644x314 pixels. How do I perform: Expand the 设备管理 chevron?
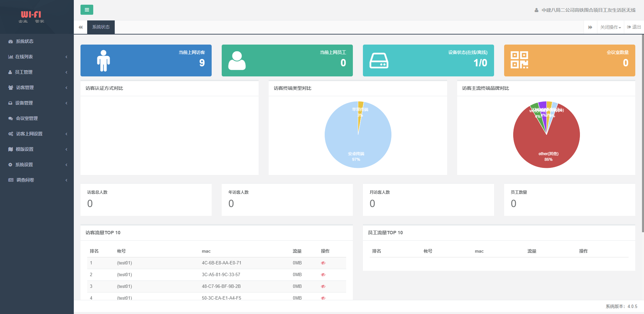coord(66,103)
